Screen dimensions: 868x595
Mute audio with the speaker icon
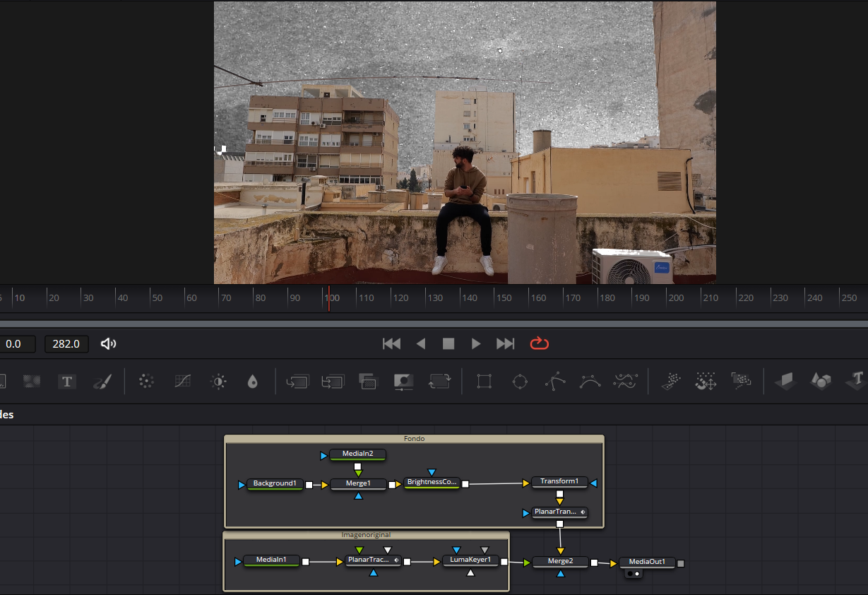tap(108, 343)
